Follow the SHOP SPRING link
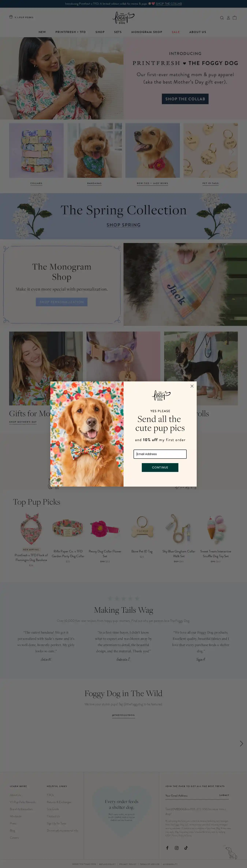247x868 pixels. point(123,225)
